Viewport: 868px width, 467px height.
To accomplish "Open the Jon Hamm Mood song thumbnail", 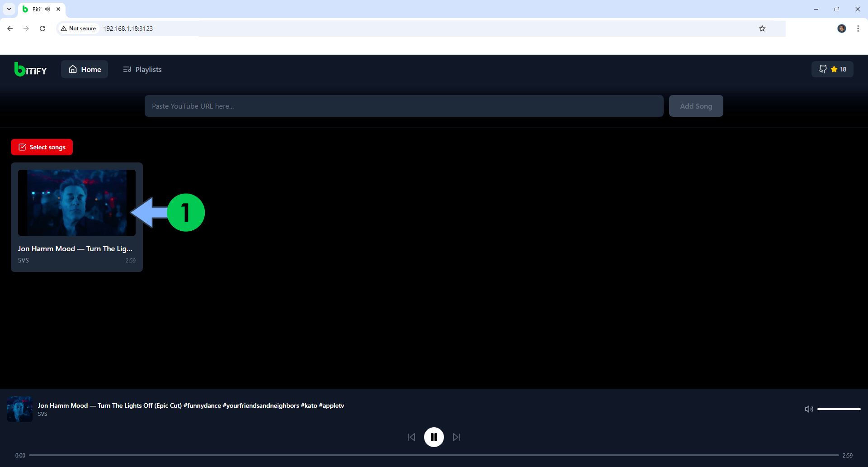I will (x=76, y=202).
